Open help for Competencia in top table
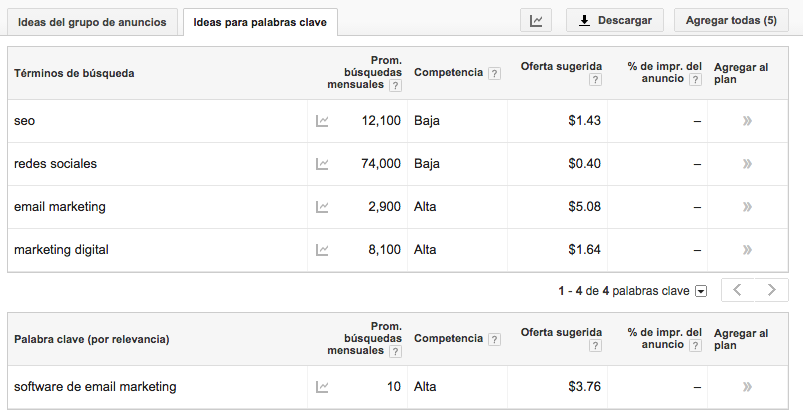This screenshot has height=413, width=803. coord(494,73)
